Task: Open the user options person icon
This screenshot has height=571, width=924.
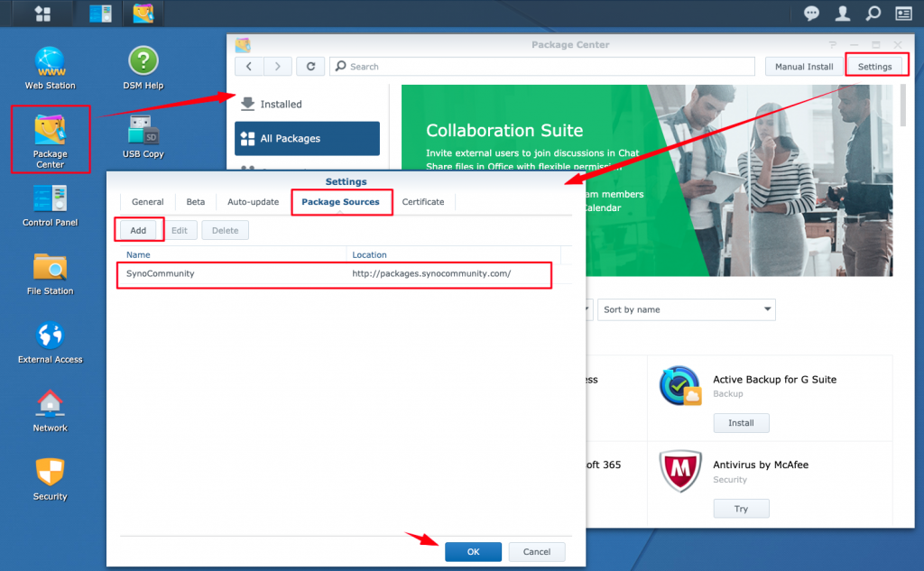Action: (843, 14)
